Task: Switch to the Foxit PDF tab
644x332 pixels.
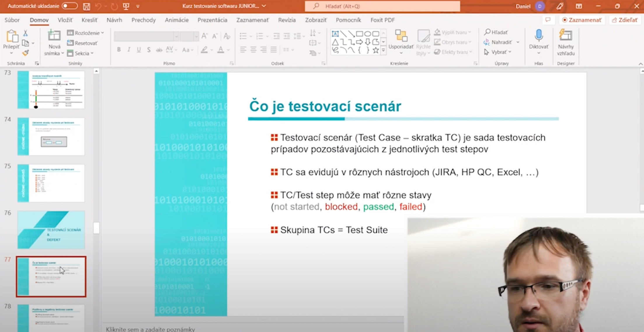Action: tap(382, 20)
